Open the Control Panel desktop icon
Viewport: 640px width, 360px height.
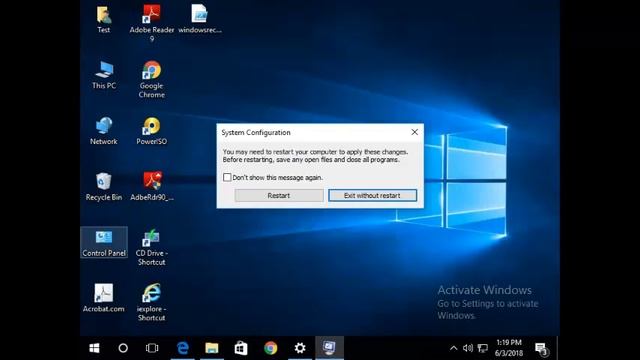pos(104,242)
